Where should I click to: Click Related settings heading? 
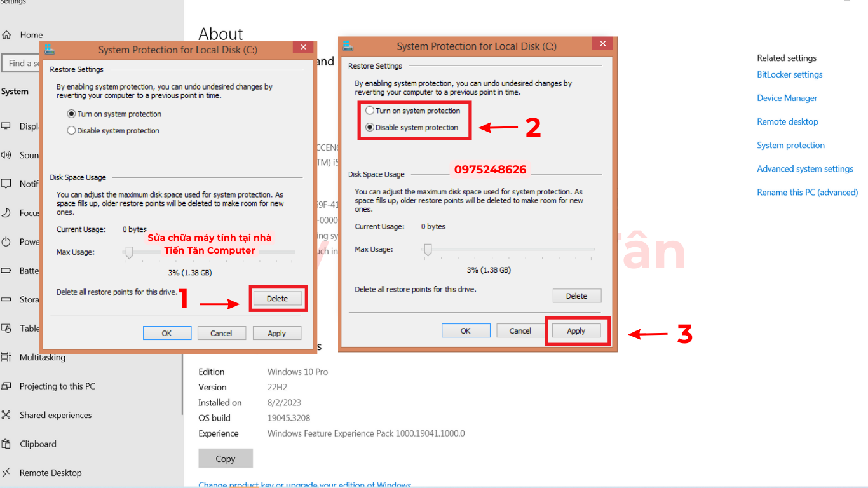pos(787,58)
